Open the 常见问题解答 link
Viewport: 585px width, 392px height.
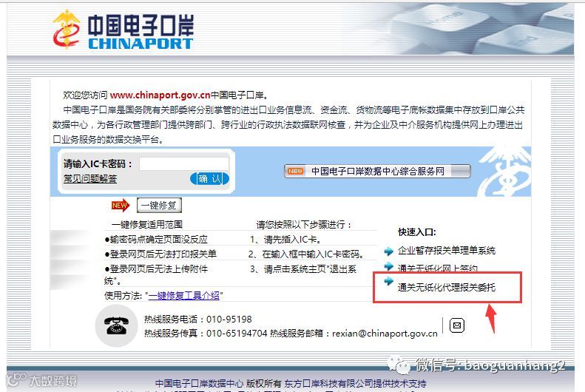pyautogui.click(x=90, y=179)
